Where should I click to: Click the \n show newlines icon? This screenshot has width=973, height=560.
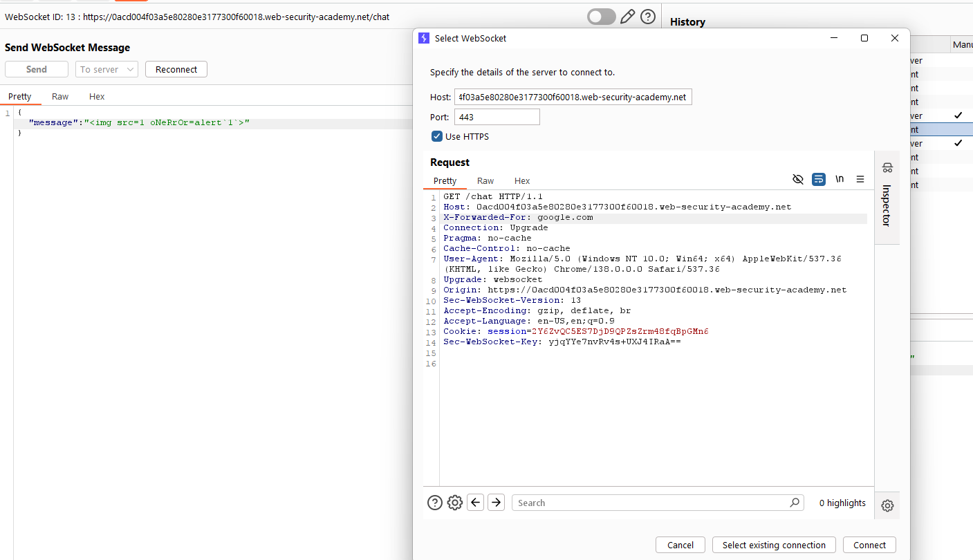tap(840, 179)
